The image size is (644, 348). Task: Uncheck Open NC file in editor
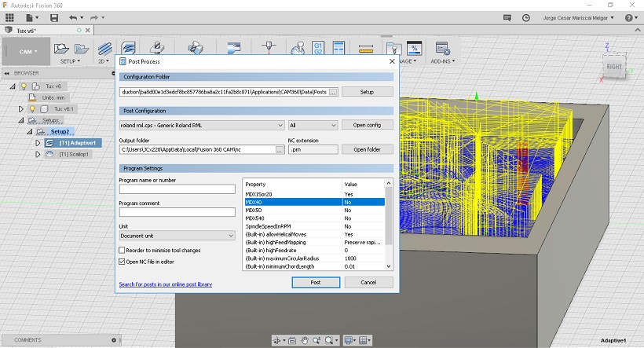(122, 262)
